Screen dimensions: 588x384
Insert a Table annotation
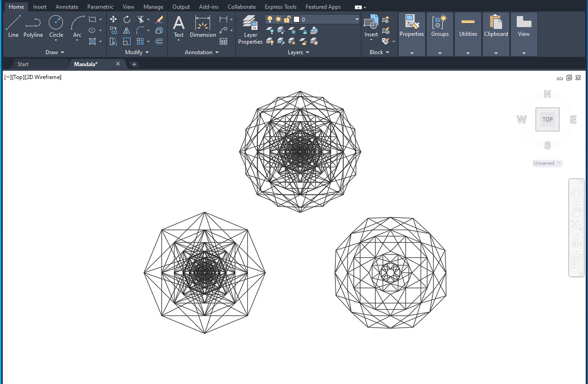pos(223,41)
